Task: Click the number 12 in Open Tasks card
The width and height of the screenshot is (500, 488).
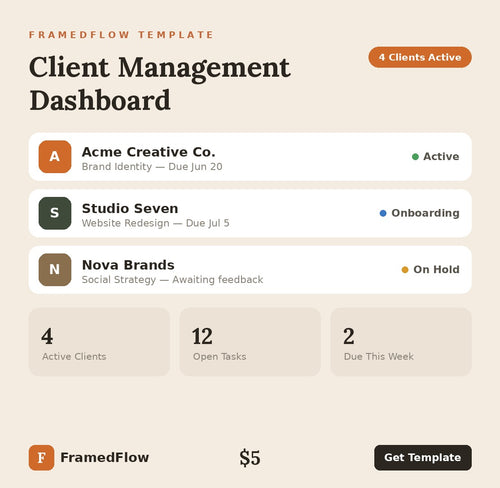Action: [202, 336]
